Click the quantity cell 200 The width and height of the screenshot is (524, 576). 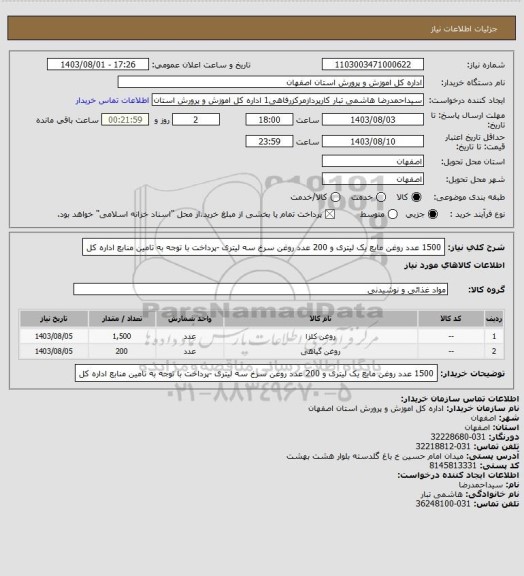[x=122, y=352]
